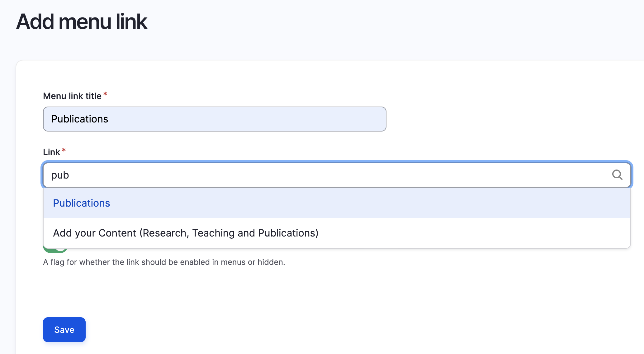Focus the Menu link title input

coord(214,119)
